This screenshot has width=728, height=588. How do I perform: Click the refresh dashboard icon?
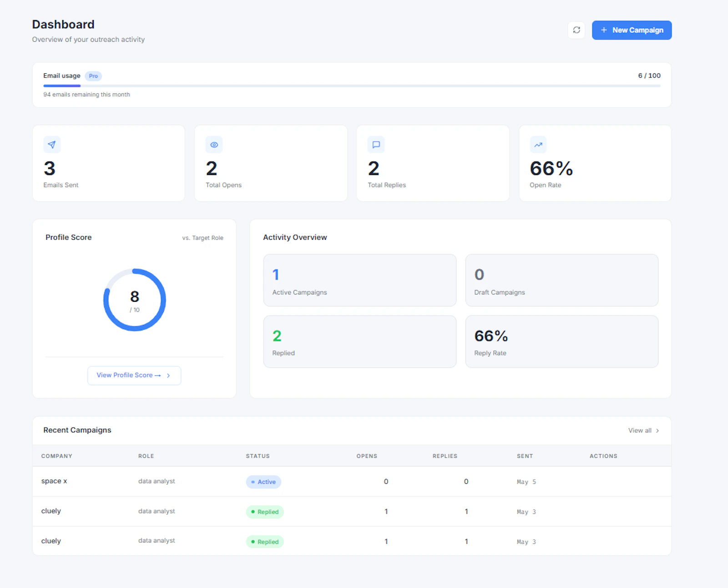point(576,30)
